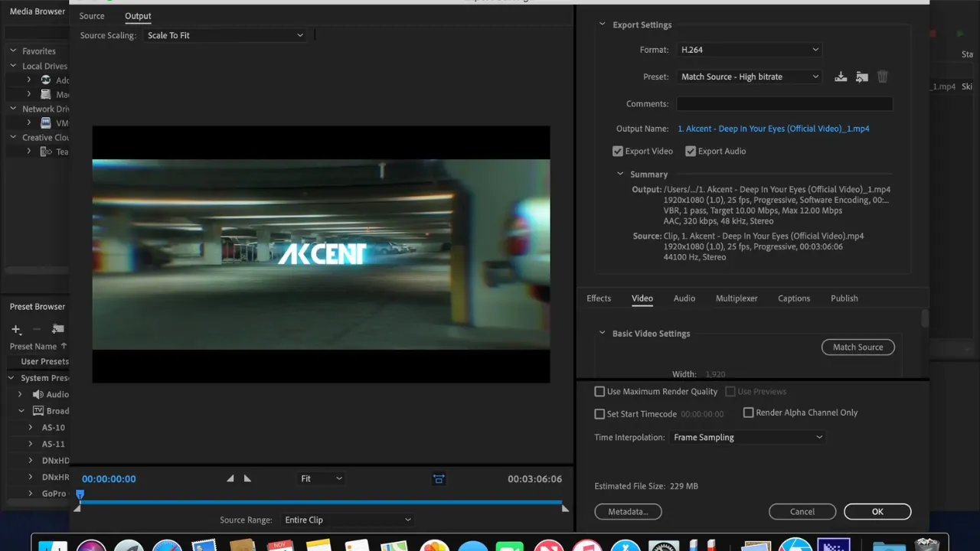Viewport: 980px width, 551px height.
Task: Click the Mac hard drive icon in Media Browser
Action: (x=46, y=94)
